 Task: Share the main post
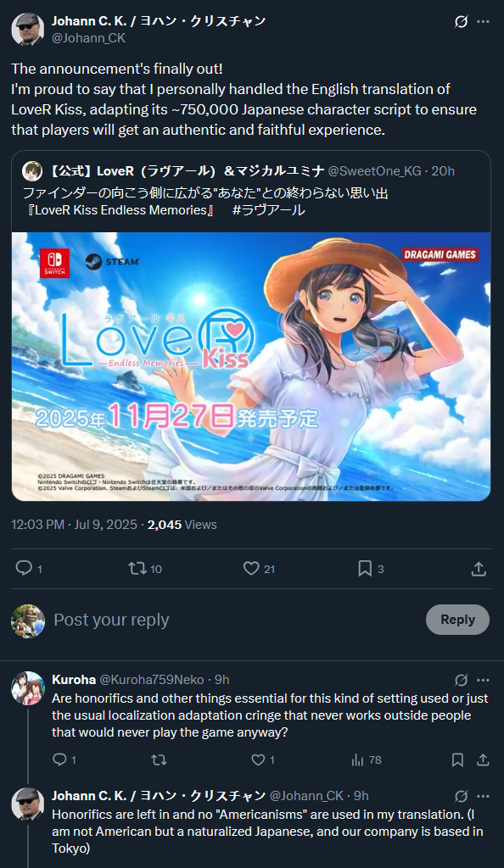pos(479,569)
